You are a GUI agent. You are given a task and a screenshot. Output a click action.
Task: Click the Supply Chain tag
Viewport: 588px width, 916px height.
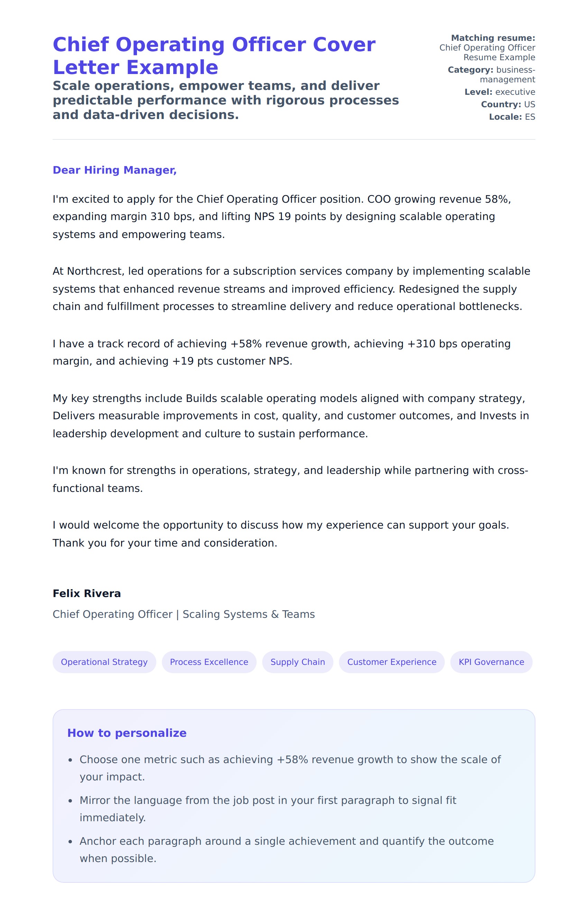[x=297, y=662]
